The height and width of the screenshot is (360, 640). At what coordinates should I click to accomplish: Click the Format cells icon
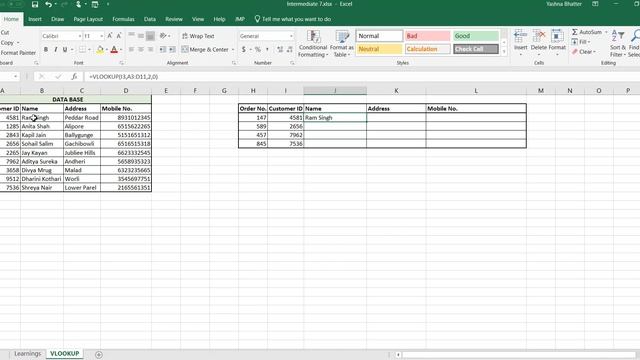[557, 36]
